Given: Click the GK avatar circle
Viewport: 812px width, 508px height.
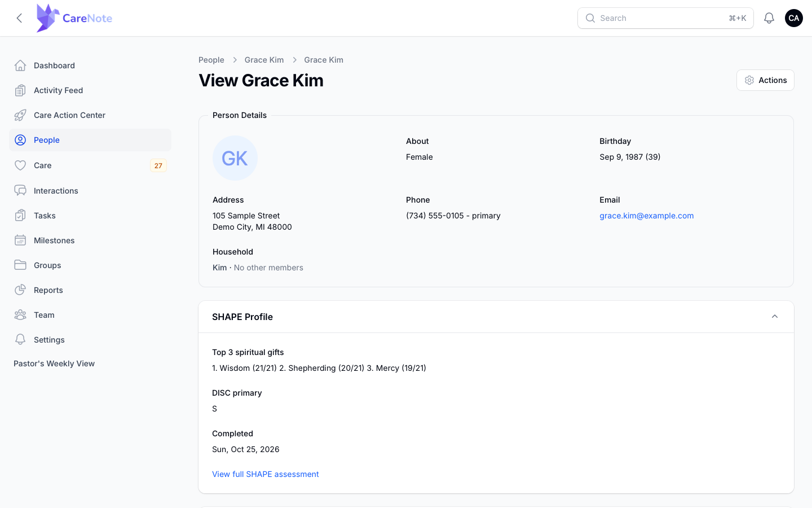Looking at the screenshot, I should (x=235, y=158).
